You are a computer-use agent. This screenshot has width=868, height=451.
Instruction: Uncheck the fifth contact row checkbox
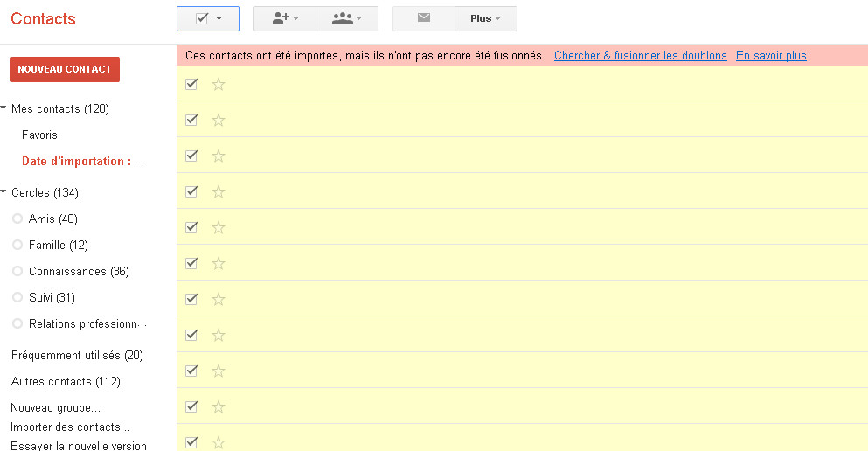click(191, 227)
